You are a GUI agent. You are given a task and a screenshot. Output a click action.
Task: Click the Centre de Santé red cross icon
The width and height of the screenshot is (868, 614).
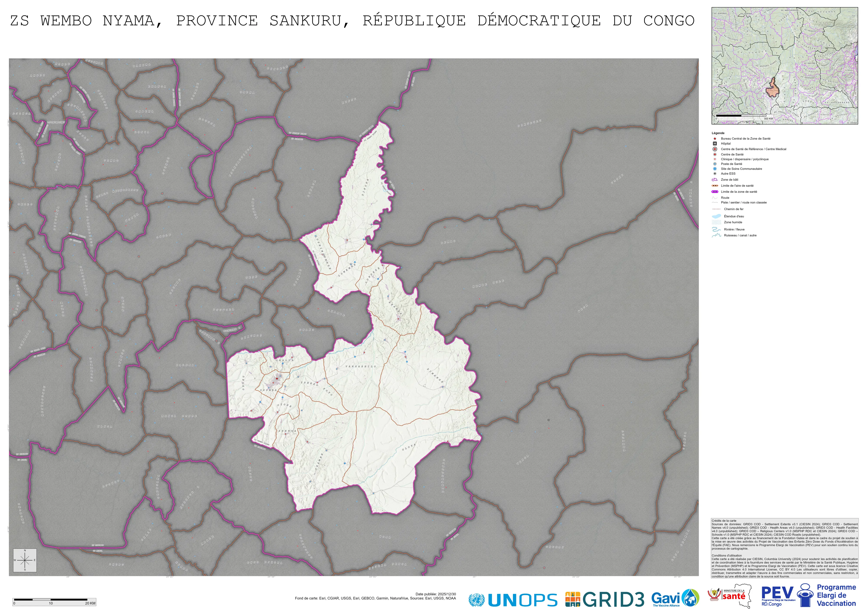(715, 154)
